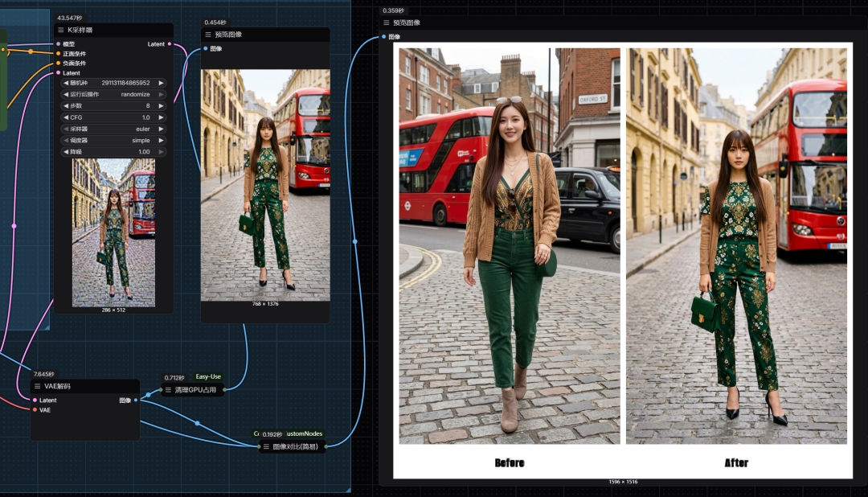The width and height of the screenshot is (868, 497).
Task: Open the 运行后操作 randomize dropdown
Action: (113, 94)
